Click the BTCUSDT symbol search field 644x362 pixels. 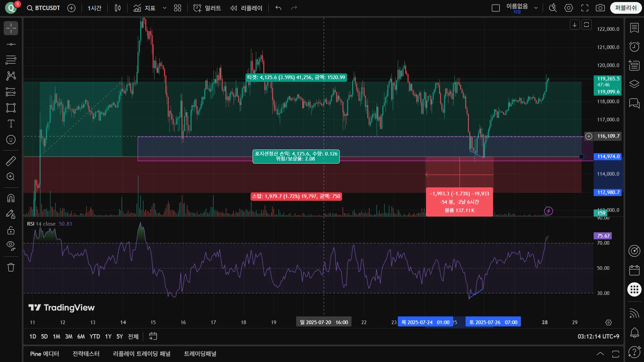[x=44, y=8]
